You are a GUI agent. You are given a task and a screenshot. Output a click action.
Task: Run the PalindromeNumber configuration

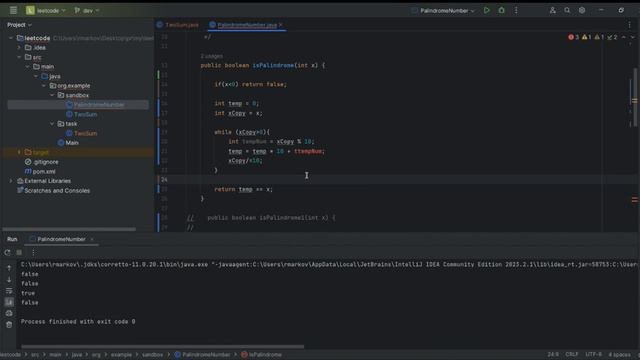click(487, 10)
